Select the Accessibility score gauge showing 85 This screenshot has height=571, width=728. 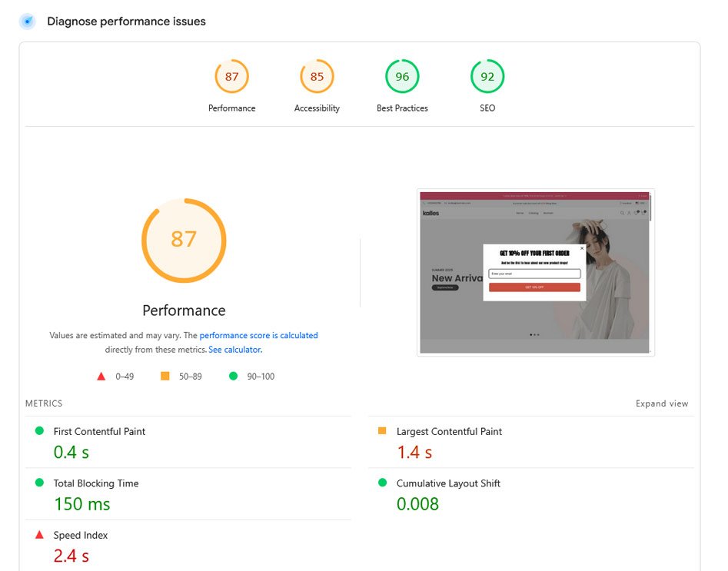317,76
